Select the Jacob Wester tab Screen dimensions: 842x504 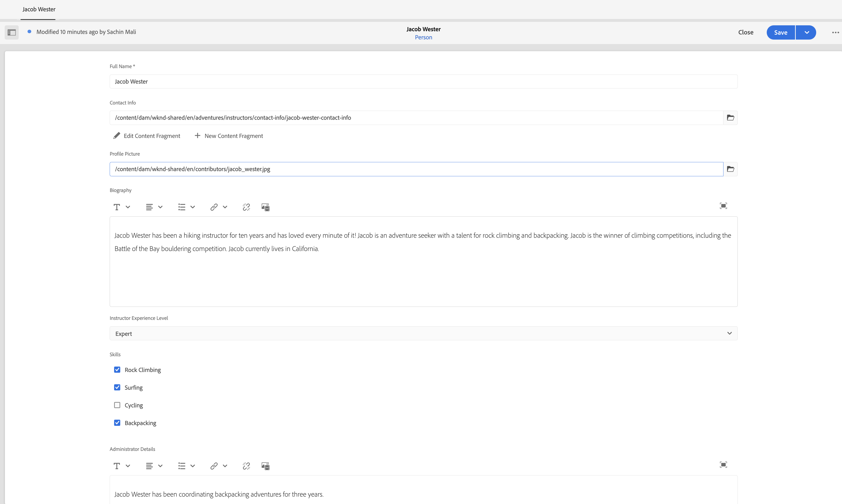coord(39,9)
